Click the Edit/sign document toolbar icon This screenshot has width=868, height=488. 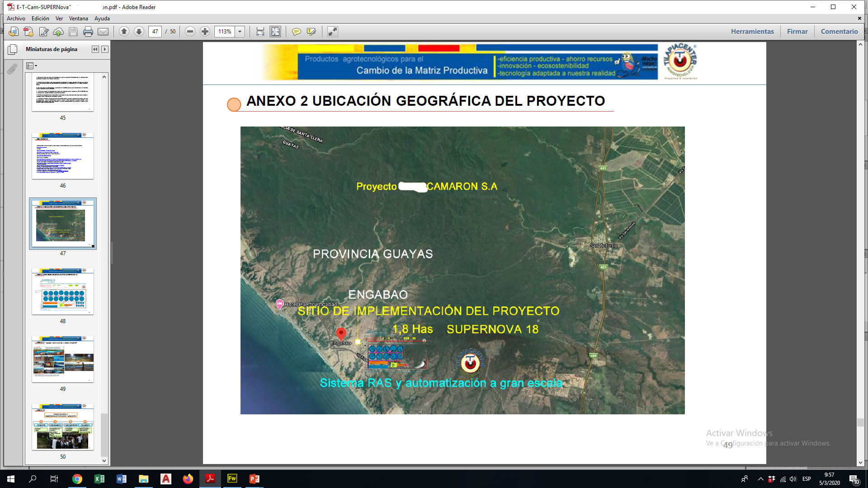[x=43, y=32]
